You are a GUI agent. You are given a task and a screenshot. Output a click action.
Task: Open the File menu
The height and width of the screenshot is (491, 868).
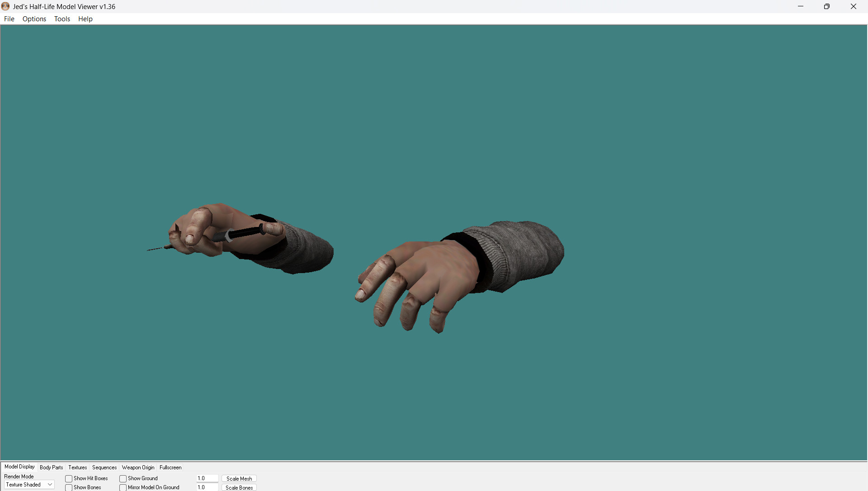point(9,19)
